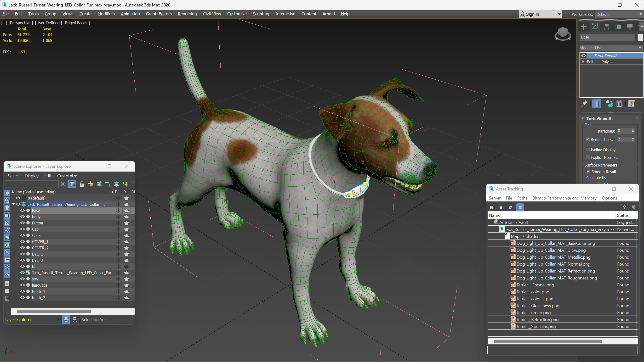
Task: Switch to Sort by Hierarchy mode icon
Action: click(x=75, y=319)
